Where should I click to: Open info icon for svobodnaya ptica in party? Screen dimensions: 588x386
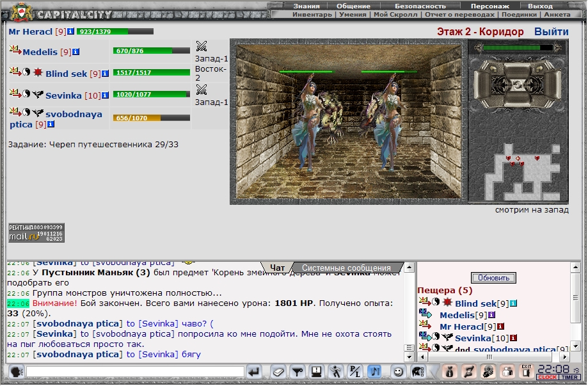click(51, 124)
